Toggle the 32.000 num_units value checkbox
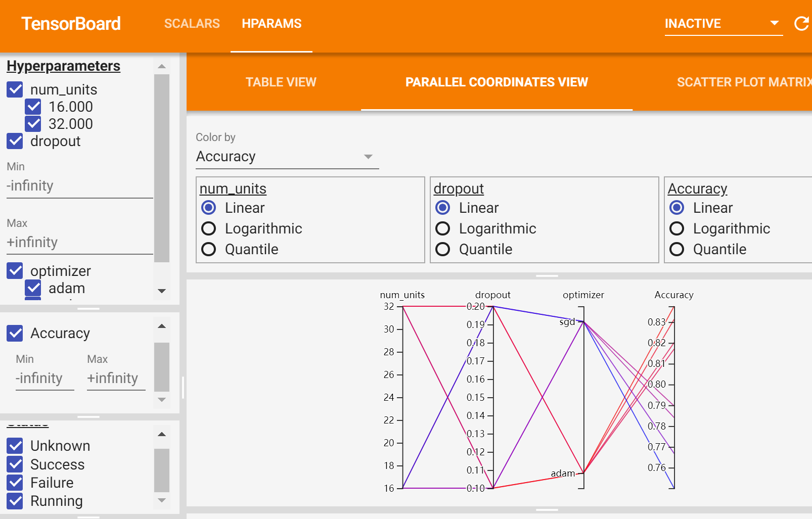Viewport: 812px width, 519px height. [x=33, y=124]
